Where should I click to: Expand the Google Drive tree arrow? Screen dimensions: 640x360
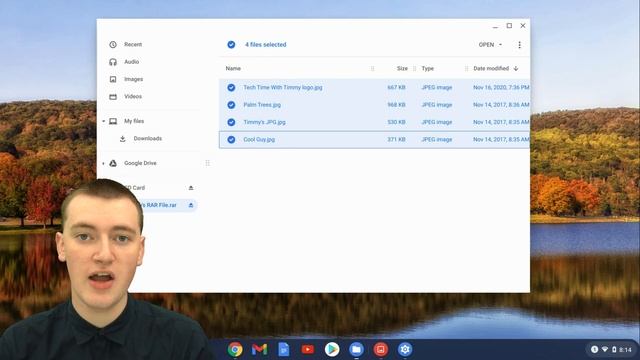pyautogui.click(x=103, y=163)
